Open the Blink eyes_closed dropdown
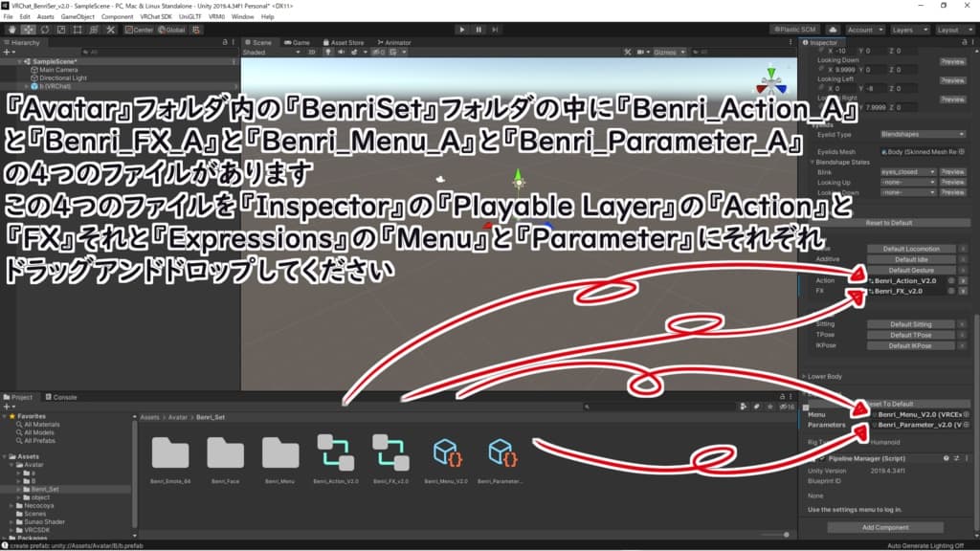This screenshot has width=980, height=551. [908, 172]
